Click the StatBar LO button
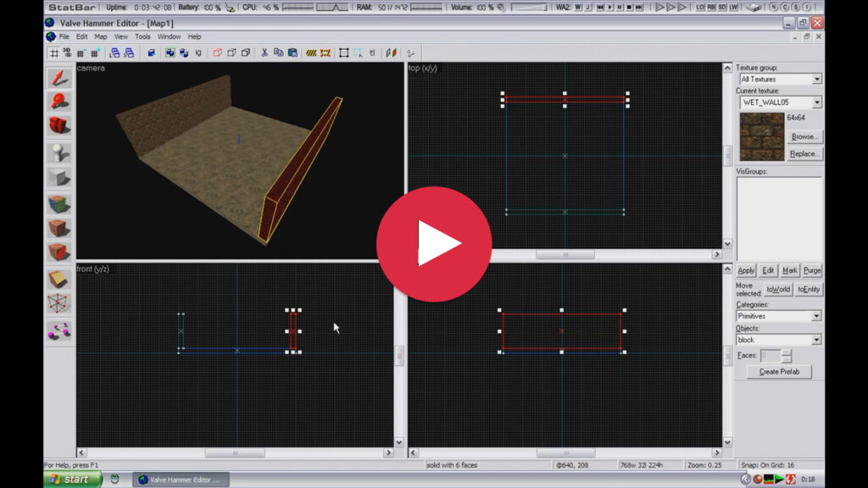This screenshot has width=868, height=488. tap(700, 8)
